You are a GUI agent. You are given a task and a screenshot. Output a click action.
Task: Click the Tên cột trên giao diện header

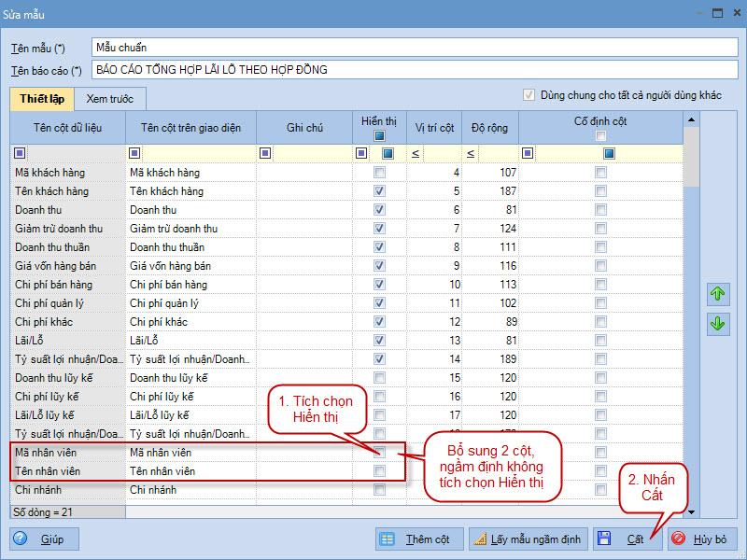[191, 128]
